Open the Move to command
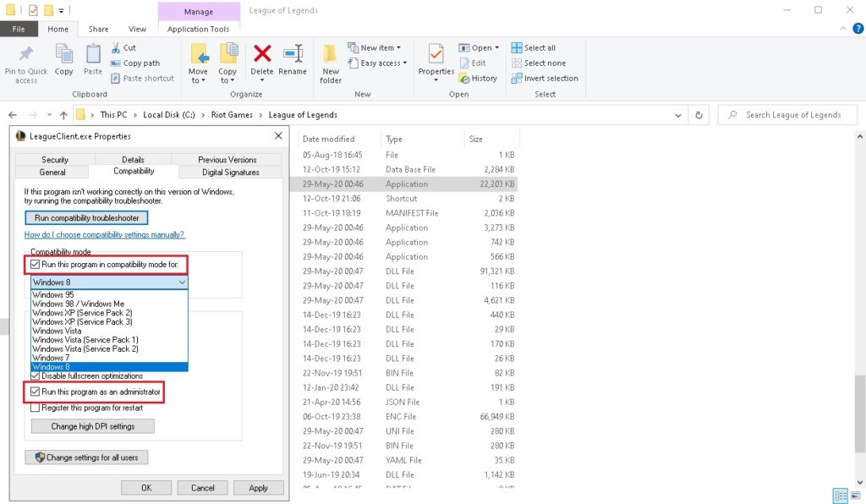Image resolution: width=866 pixels, height=504 pixels. (x=198, y=64)
